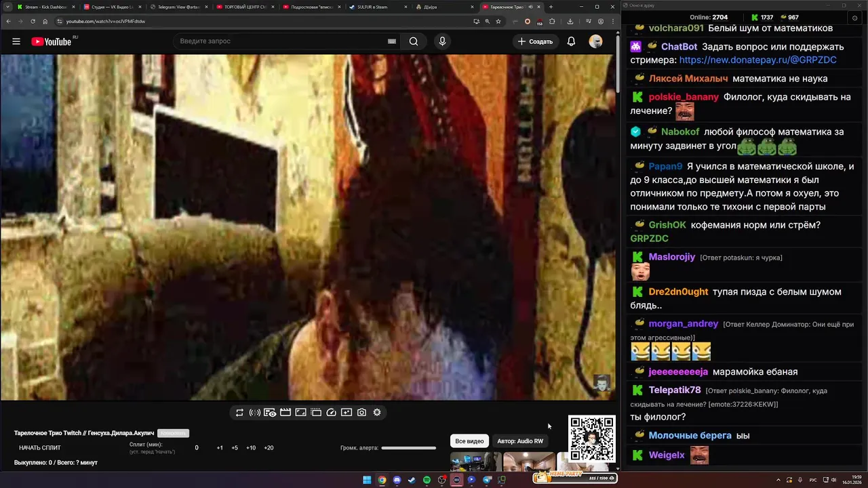The height and width of the screenshot is (488, 868).
Task: Open Spotify from the taskbar
Action: click(x=427, y=480)
